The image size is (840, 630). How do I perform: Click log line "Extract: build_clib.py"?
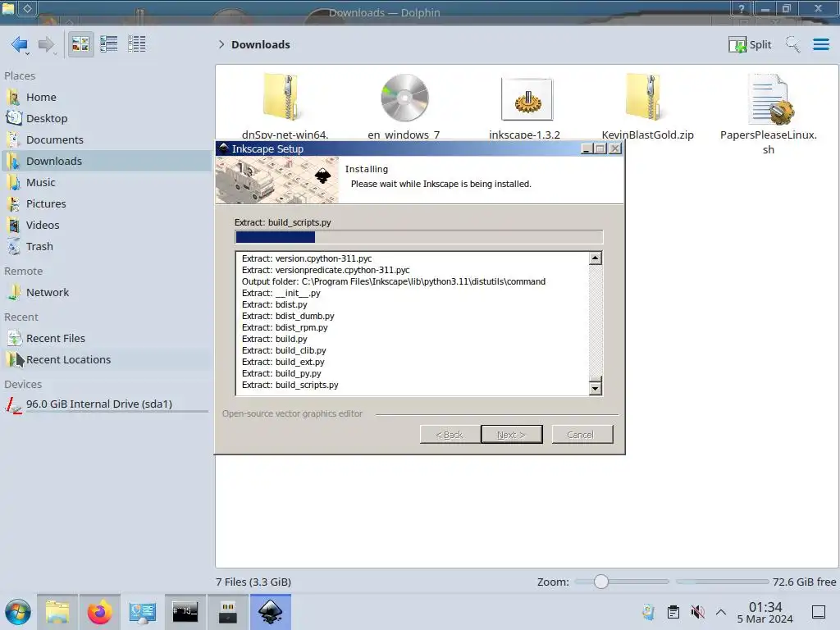pos(284,350)
